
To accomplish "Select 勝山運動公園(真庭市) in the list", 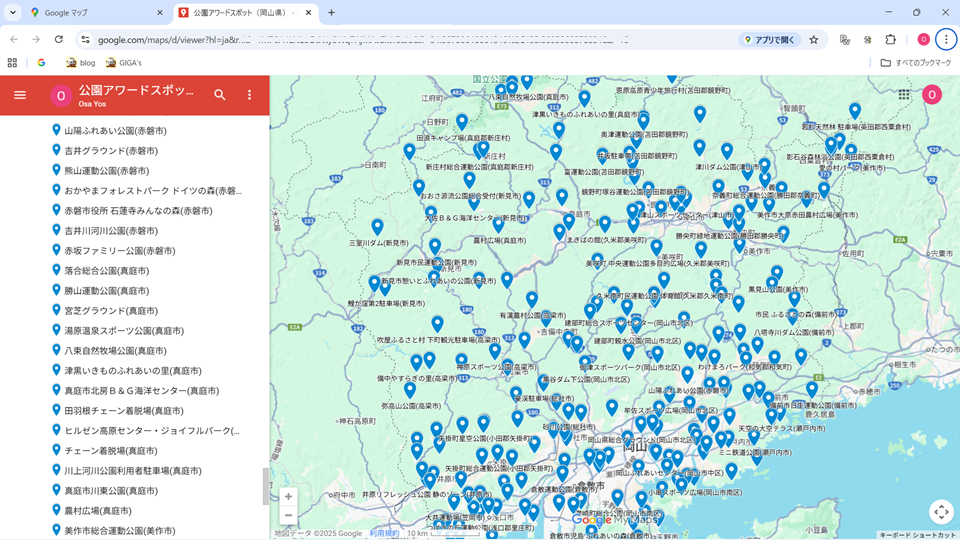I will (106, 291).
